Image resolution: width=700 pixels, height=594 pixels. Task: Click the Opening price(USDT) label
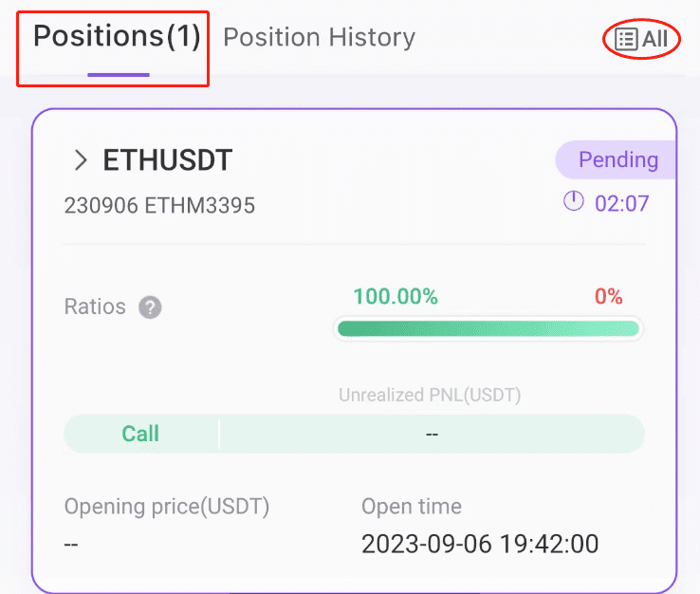(167, 507)
